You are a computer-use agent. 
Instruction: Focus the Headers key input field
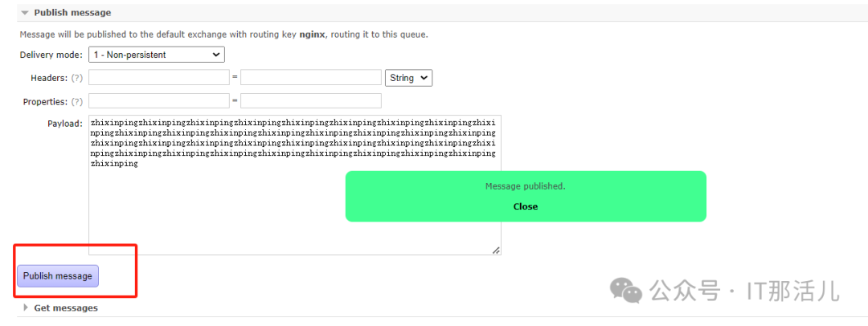click(x=158, y=78)
